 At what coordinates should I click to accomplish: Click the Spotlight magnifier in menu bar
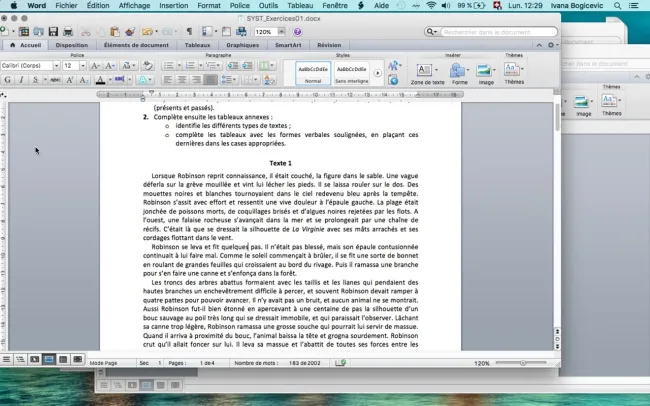coord(617,6)
